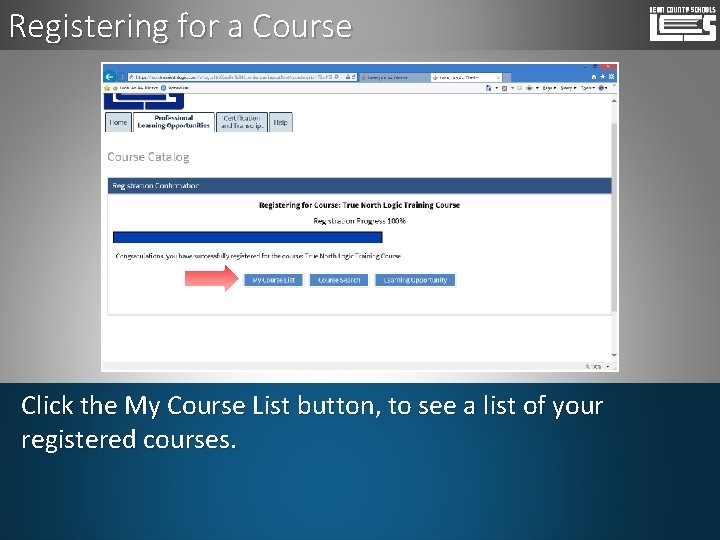Open the Home tab

pyautogui.click(x=118, y=122)
